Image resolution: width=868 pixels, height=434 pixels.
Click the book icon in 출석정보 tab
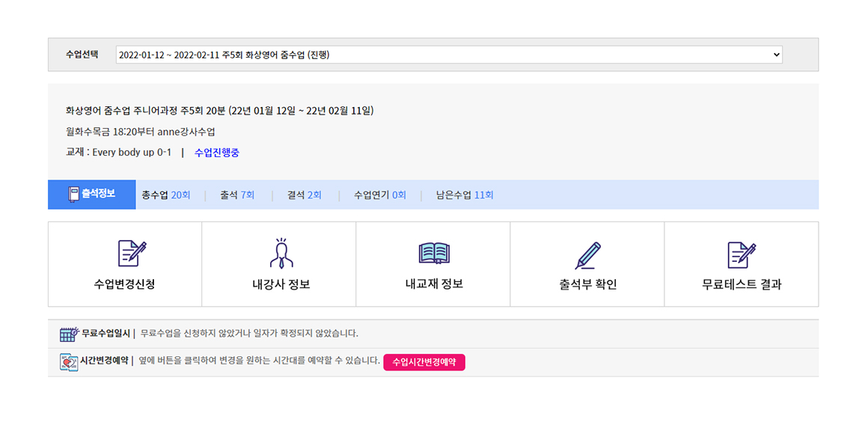tap(73, 195)
